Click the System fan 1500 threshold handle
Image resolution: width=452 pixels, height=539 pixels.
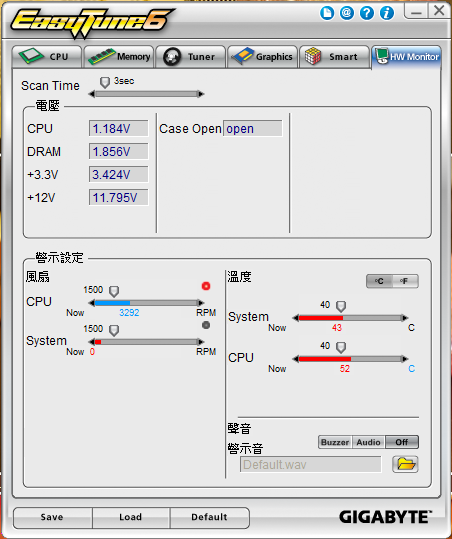(x=114, y=331)
